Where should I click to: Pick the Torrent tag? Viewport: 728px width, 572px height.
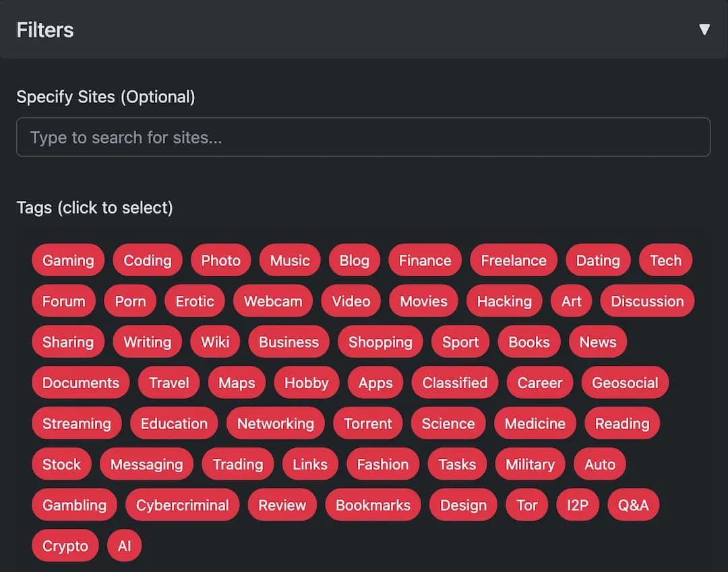[x=368, y=424]
